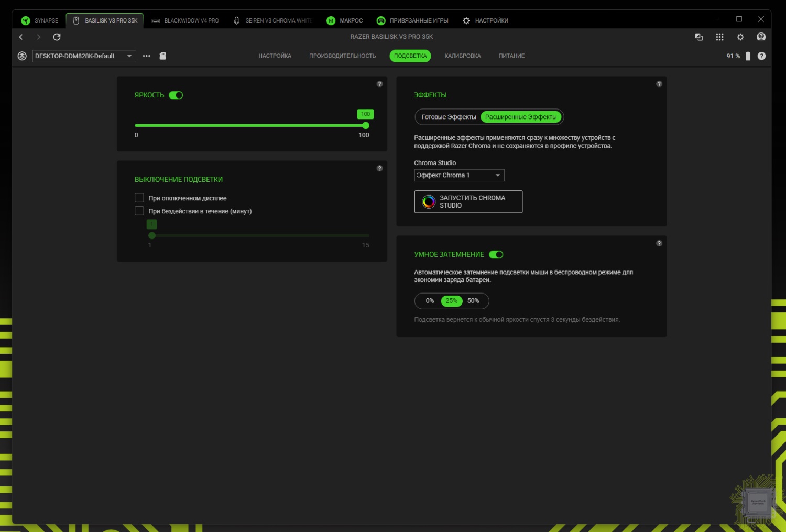The width and height of the screenshot is (786, 532).
Task: Click the refresh icon in navigation bar
Action: [x=57, y=37]
